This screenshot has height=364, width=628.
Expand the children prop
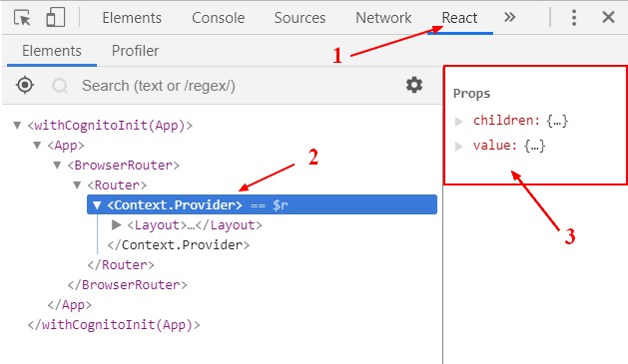coord(459,122)
